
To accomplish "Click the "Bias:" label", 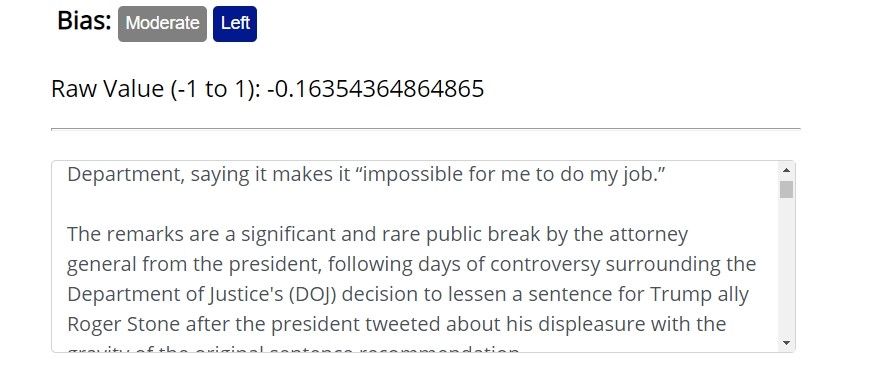I will [84, 21].
